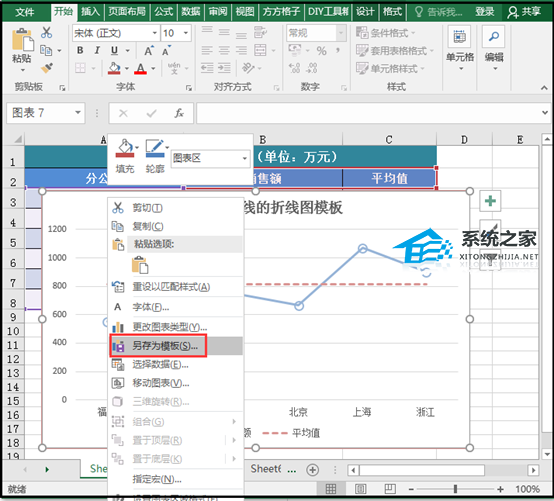Open the 单元格 cells group button

pos(460,48)
